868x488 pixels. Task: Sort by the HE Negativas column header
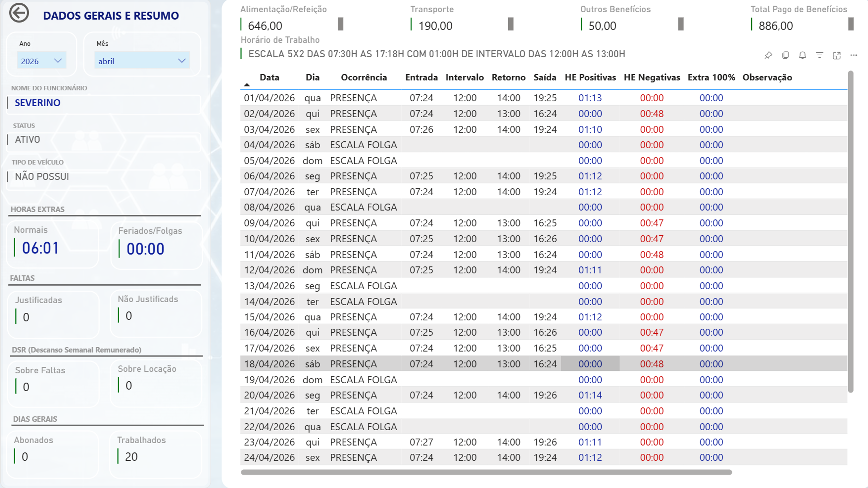pyautogui.click(x=652, y=77)
